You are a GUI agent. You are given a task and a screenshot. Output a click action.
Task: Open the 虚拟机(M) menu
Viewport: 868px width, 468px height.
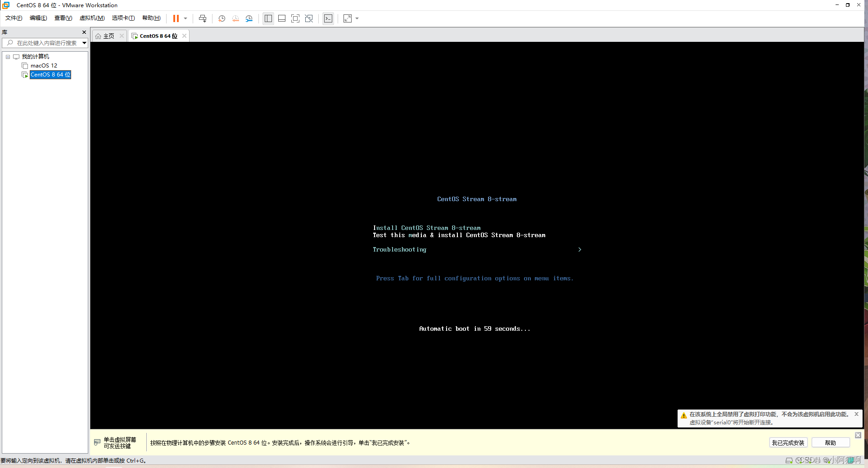[x=92, y=18]
